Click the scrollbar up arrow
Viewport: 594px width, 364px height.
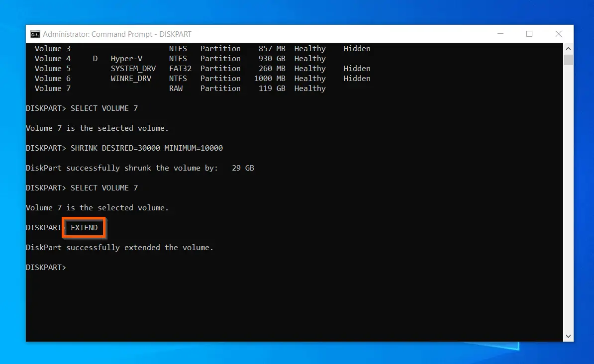pos(568,48)
